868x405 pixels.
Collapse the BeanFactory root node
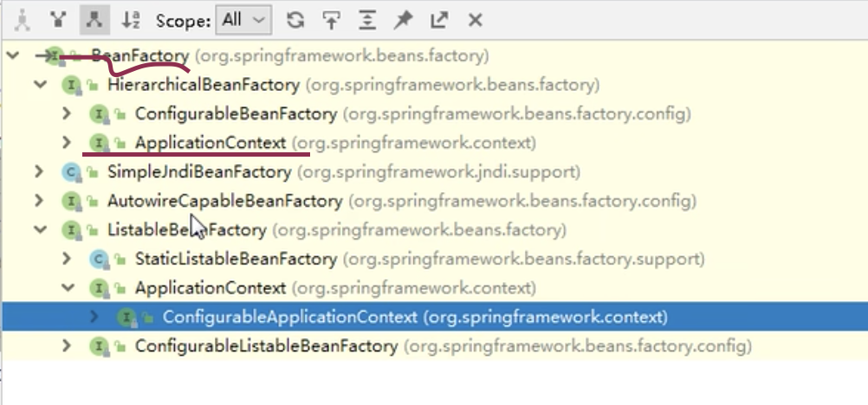coord(12,55)
